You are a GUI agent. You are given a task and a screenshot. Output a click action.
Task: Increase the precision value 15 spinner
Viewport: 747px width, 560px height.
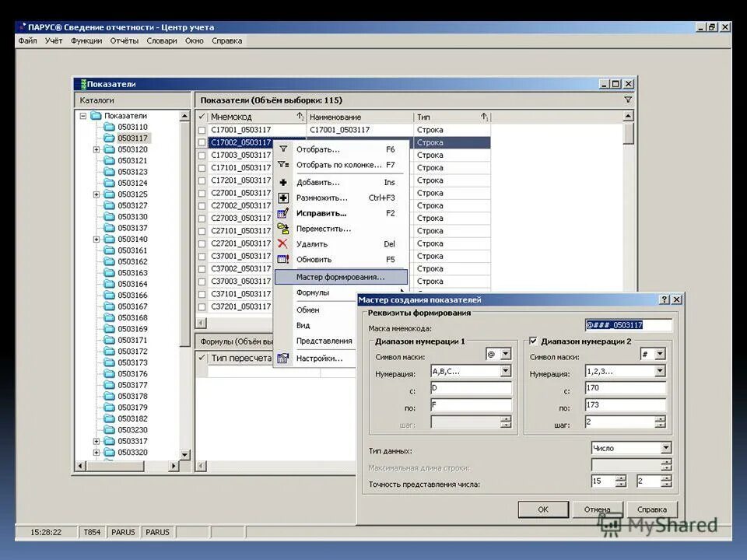pyautogui.click(x=620, y=478)
